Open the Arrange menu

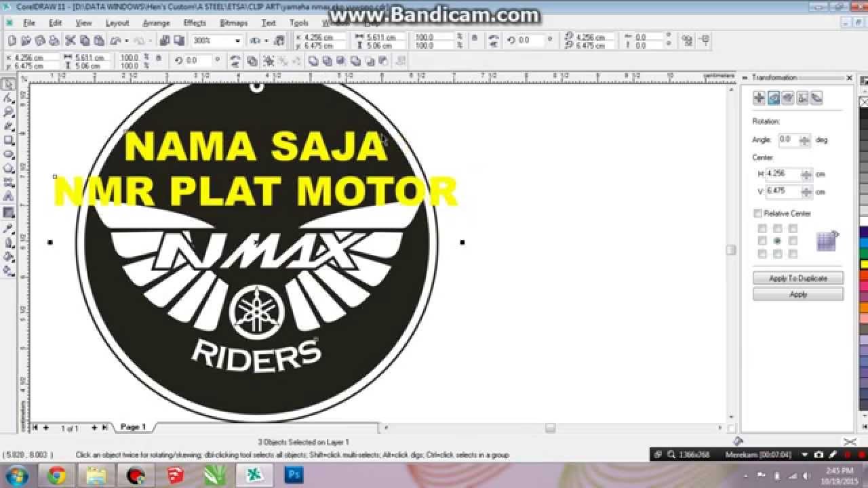pyautogui.click(x=155, y=22)
